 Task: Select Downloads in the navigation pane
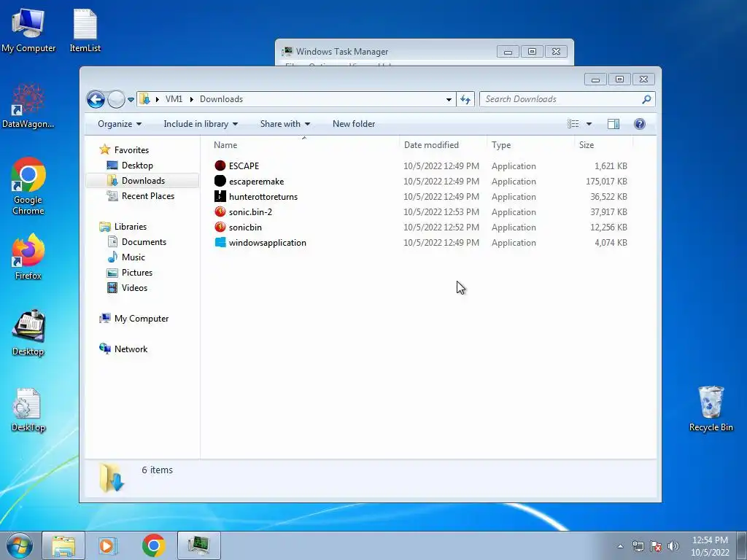click(143, 181)
